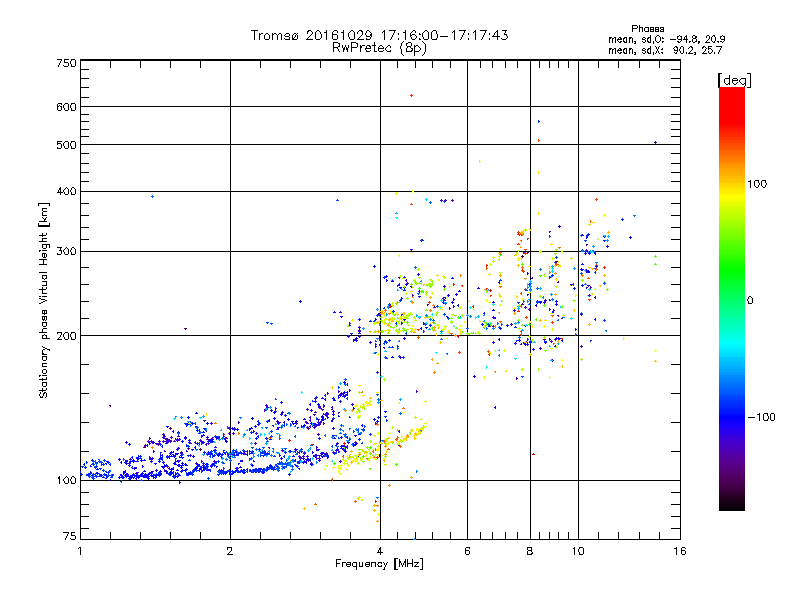Click the colorbar tick label "100"
Viewport: 800px width, 600px height.
[x=757, y=184]
